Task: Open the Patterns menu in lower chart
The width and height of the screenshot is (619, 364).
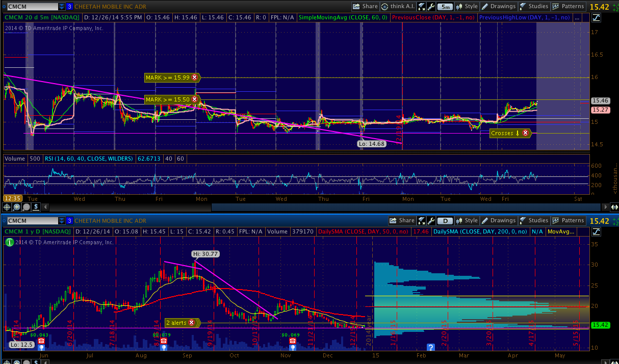Action: [569, 221]
